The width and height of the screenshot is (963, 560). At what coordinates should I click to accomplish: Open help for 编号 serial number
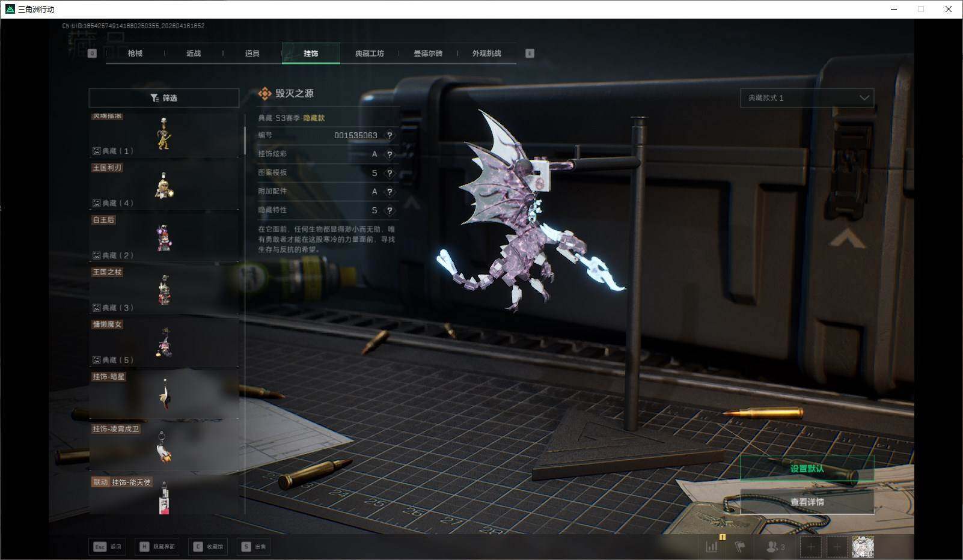[390, 136]
